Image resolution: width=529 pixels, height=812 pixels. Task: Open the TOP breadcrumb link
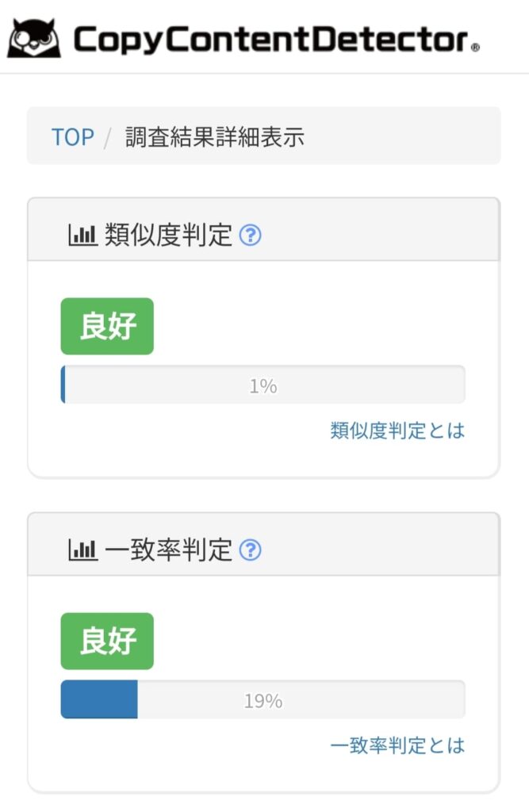tap(73, 137)
